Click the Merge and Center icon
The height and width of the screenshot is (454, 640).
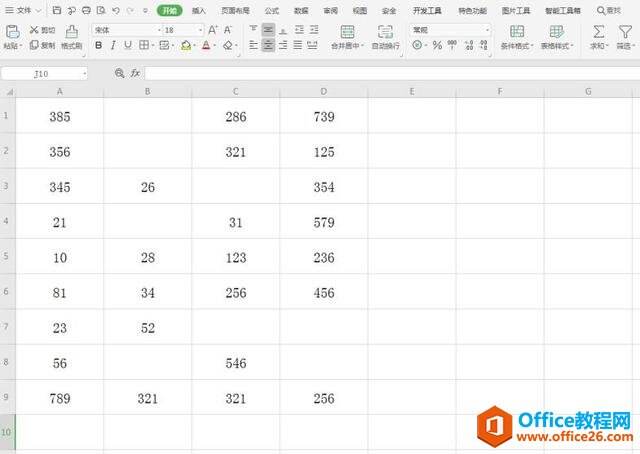point(347,32)
